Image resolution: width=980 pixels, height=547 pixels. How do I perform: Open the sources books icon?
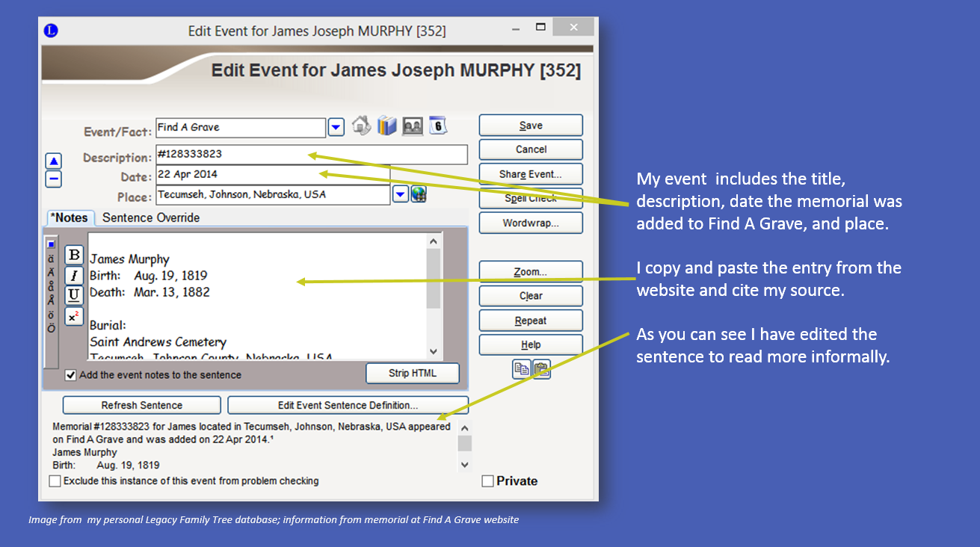[386, 126]
